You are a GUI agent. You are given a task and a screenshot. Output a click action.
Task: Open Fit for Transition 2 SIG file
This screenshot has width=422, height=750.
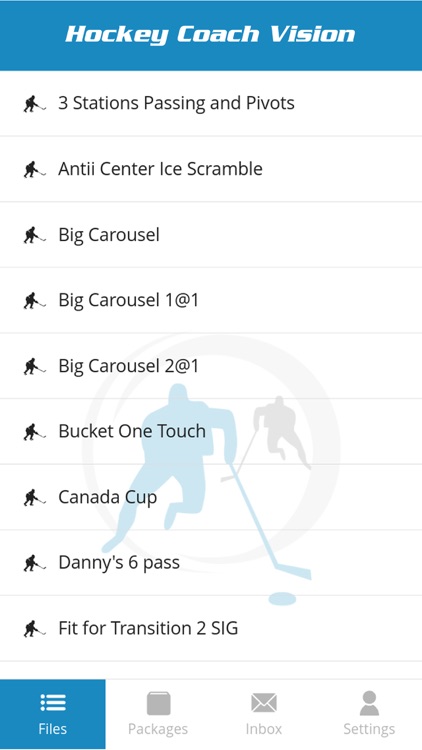pos(211,629)
